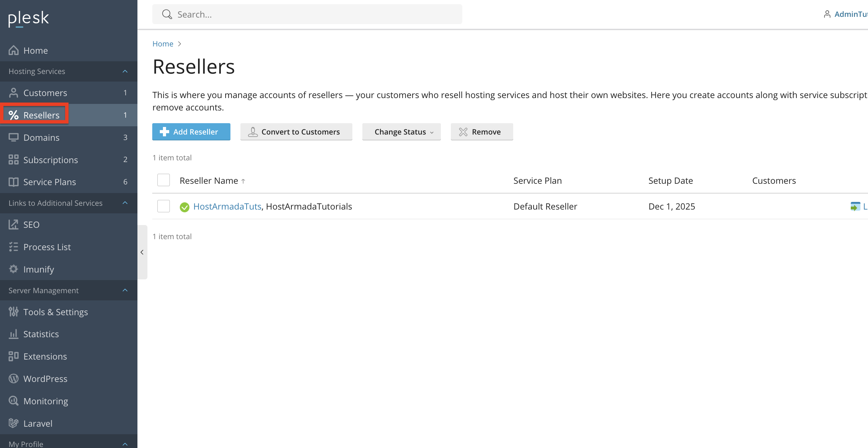868x448 pixels.
Task: Open Domains in the sidebar
Action: (69, 138)
